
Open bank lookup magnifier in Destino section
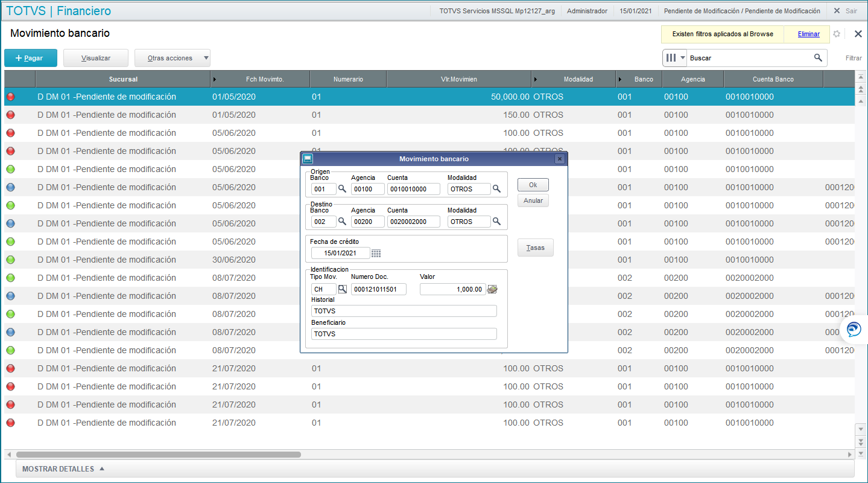pos(342,221)
